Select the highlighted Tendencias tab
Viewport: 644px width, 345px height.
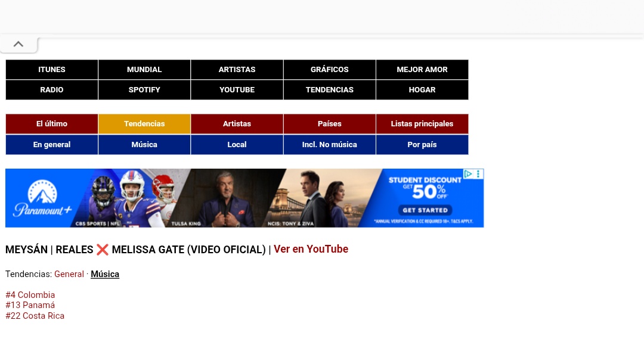(x=144, y=124)
